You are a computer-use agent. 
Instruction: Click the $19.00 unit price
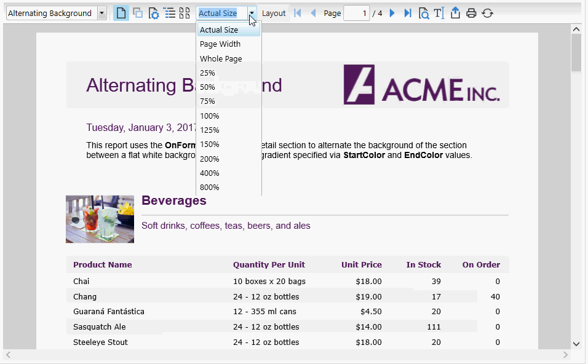pyautogui.click(x=368, y=296)
